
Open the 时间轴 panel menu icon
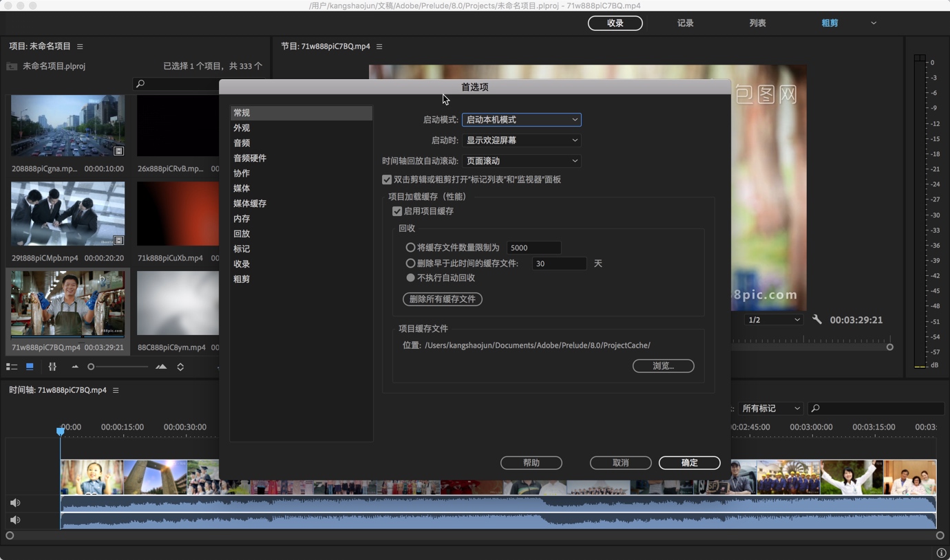[x=115, y=390]
